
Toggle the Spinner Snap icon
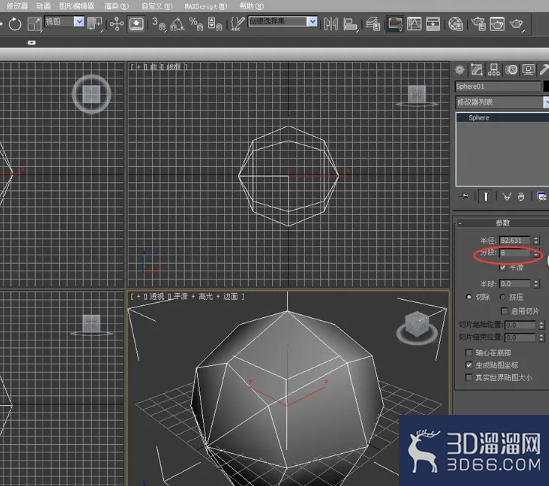pos(214,24)
